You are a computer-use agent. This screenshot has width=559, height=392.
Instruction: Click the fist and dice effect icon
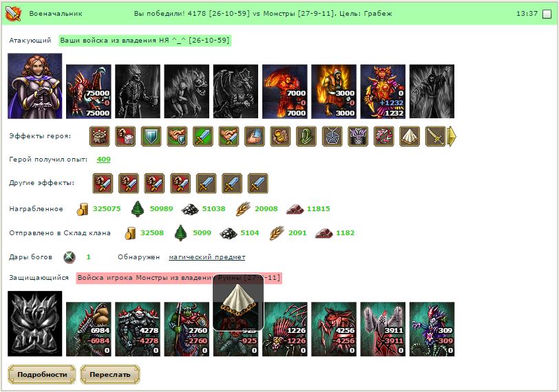pos(125,136)
